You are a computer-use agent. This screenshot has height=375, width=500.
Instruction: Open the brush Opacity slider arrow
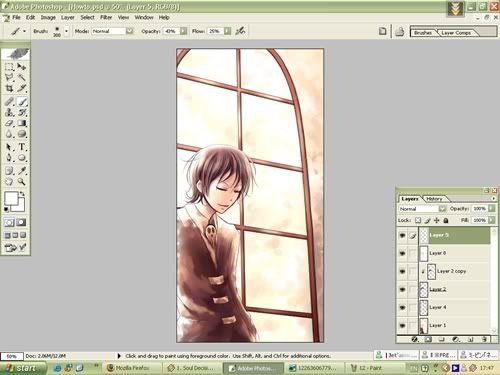[183, 31]
